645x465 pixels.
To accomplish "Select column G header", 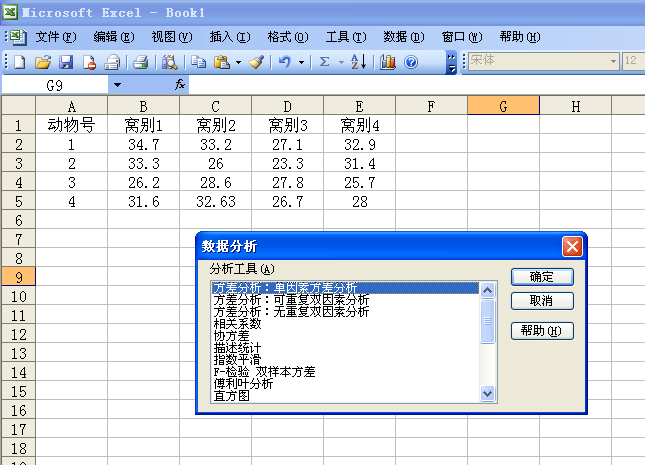I will click(x=503, y=105).
